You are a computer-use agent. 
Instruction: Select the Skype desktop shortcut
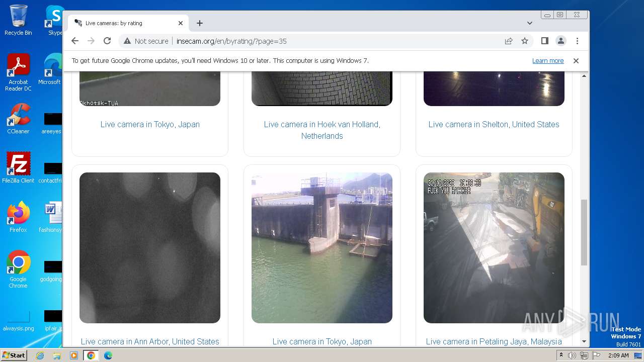54,20
